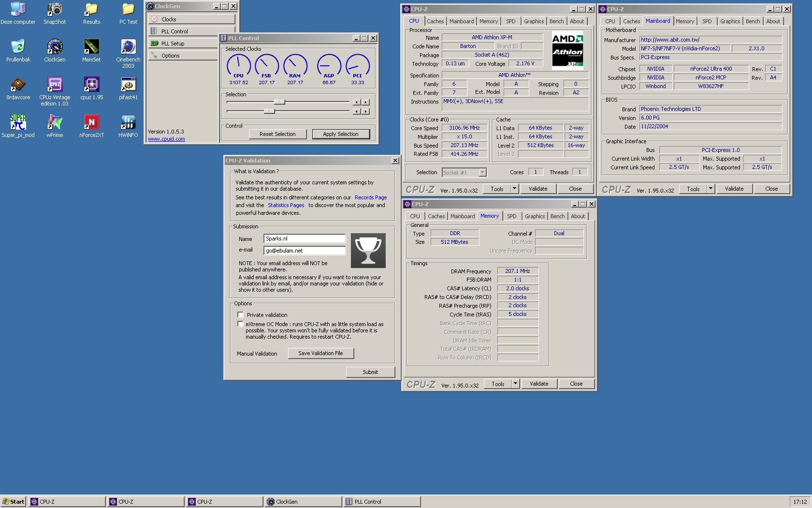Viewport: 812px width, 508px height.
Task: Switch to Graphics tab in Mainboard CPU-Z window
Action: pos(730,21)
